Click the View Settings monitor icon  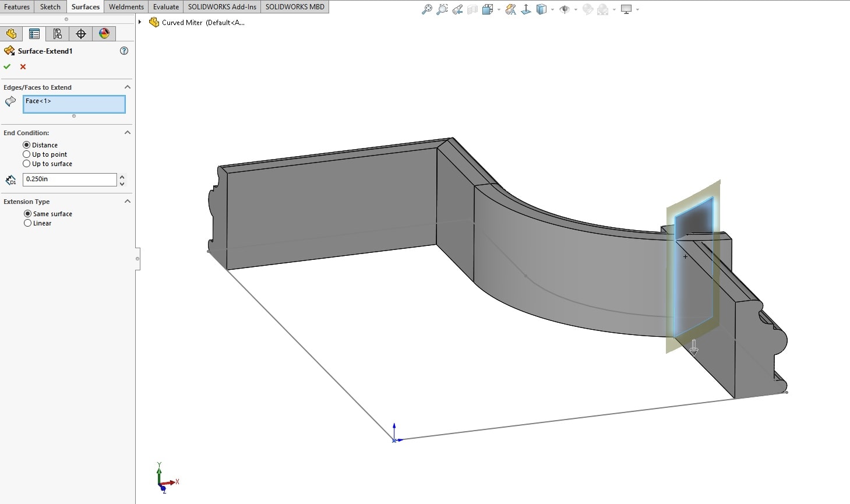626,9
